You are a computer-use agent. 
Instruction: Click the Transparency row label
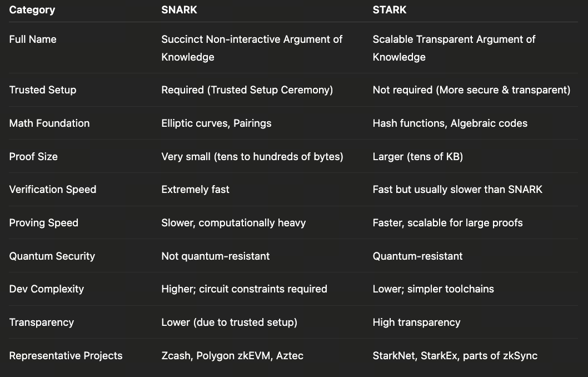pyautogui.click(x=42, y=322)
